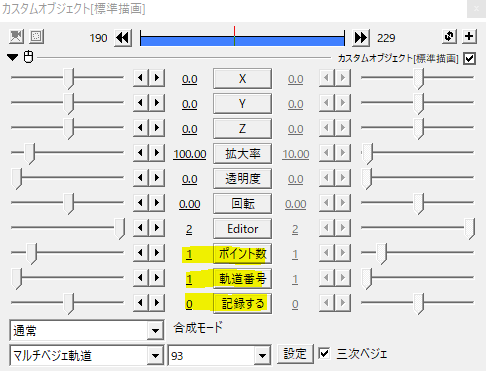Click the 拡大率 button
This screenshot has height=371, width=486.
click(242, 154)
